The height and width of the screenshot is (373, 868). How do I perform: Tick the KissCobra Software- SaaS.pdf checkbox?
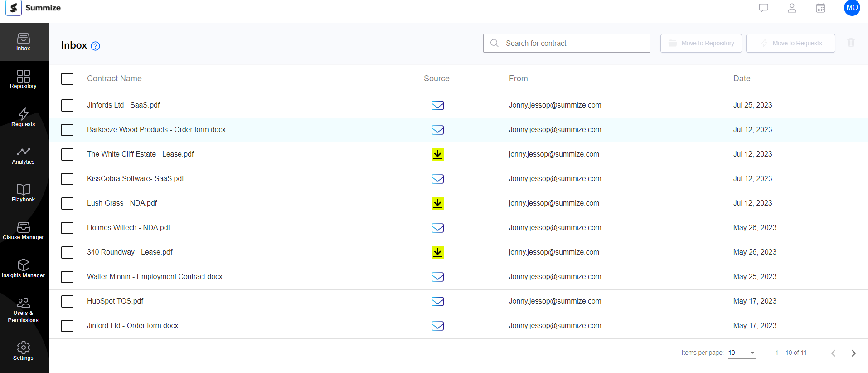[67, 179]
